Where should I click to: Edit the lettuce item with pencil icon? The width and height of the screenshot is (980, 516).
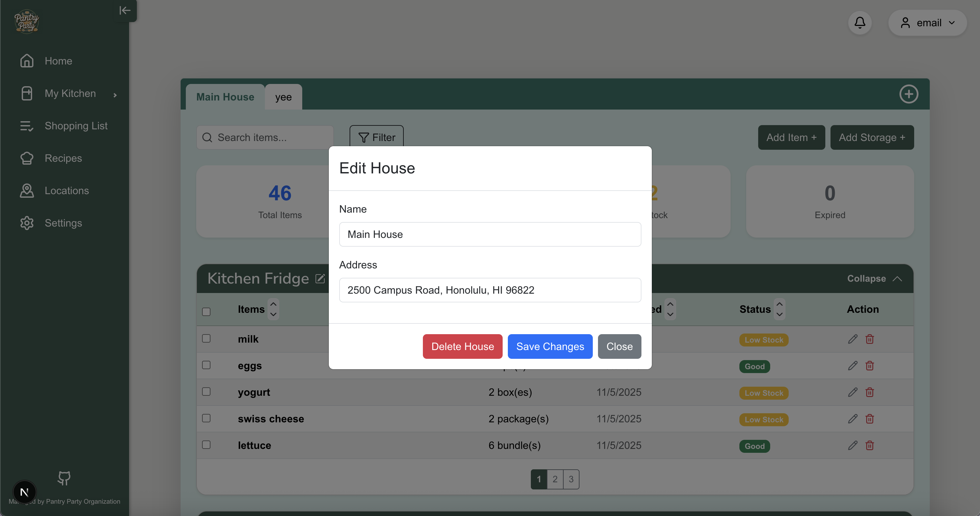tap(853, 445)
